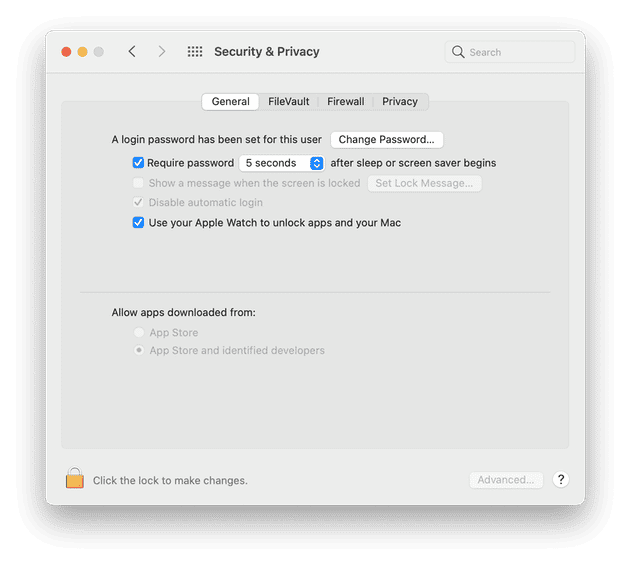Check Show a message when screen is locked
The image size is (630, 565).
pos(138,183)
